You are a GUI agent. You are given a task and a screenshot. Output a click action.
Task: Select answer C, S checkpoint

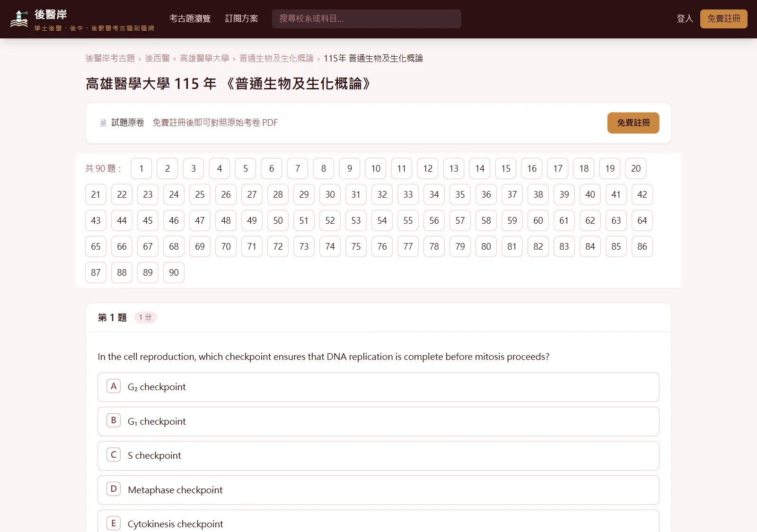click(x=378, y=456)
